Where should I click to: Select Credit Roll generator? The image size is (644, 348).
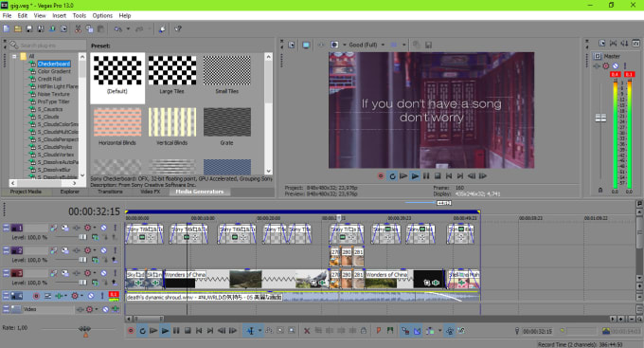point(49,79)
